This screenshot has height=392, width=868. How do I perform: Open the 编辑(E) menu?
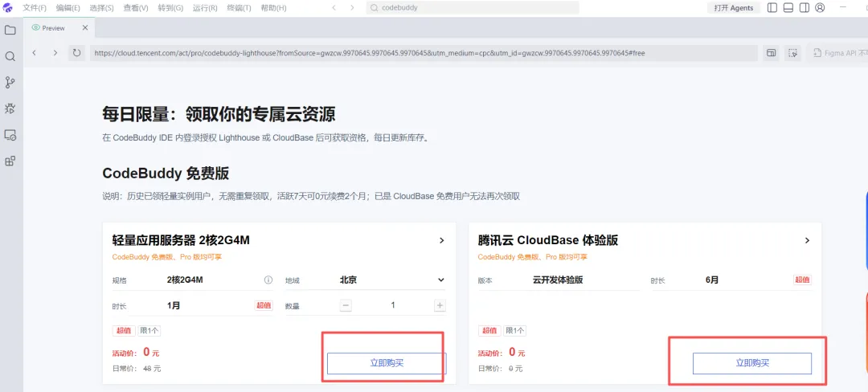pos(68,8)
